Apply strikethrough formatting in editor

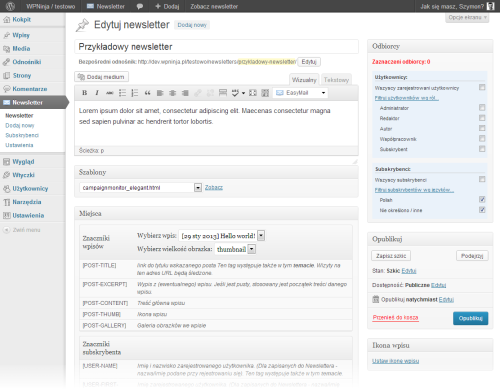110,93
